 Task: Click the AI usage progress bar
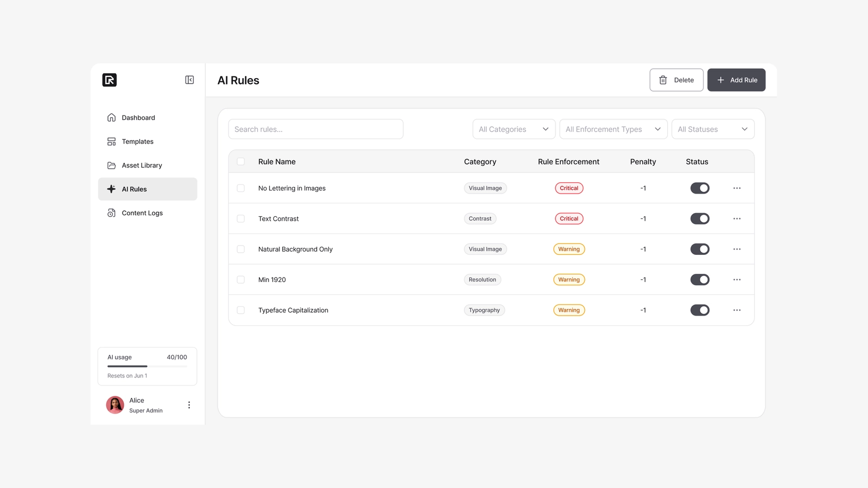[147, 367]
